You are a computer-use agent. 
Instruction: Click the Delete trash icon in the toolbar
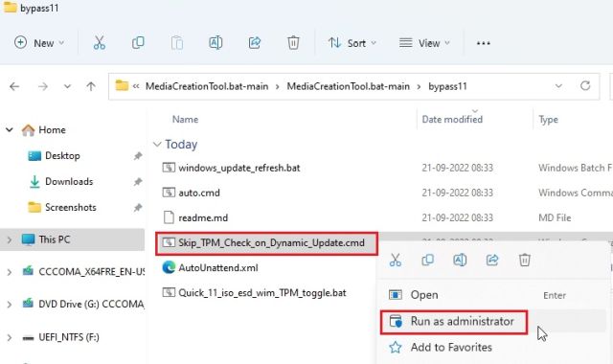click(x=293, y=42)
